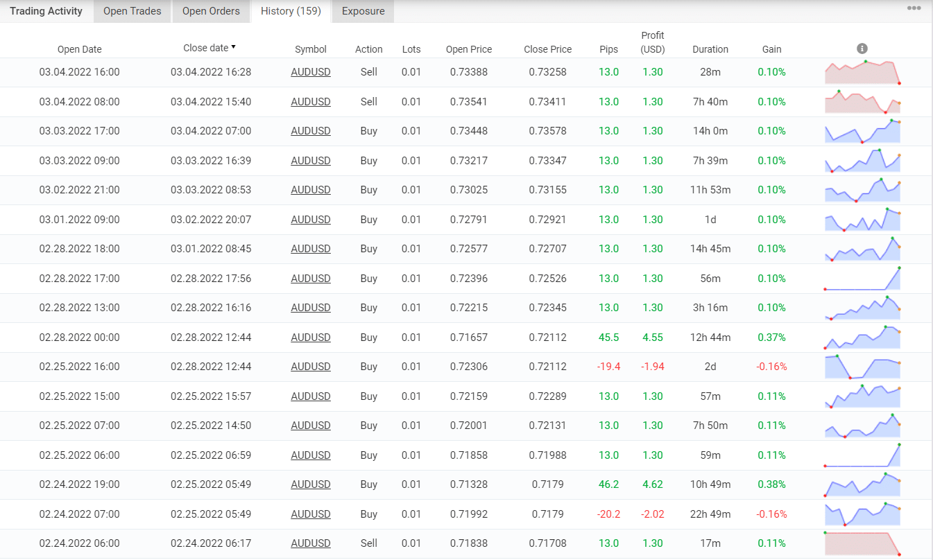This screenshot has height=560, width=933.
Task: View mini chart for 03.03.2022 09:00 trade
Action: tap(862, 161)
